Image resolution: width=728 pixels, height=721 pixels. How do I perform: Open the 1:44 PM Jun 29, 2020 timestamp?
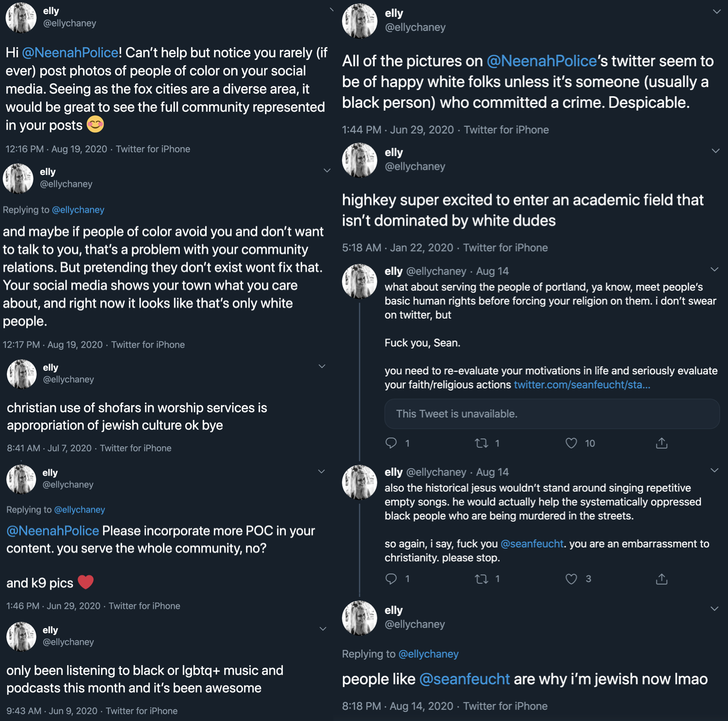click(398, 130)
